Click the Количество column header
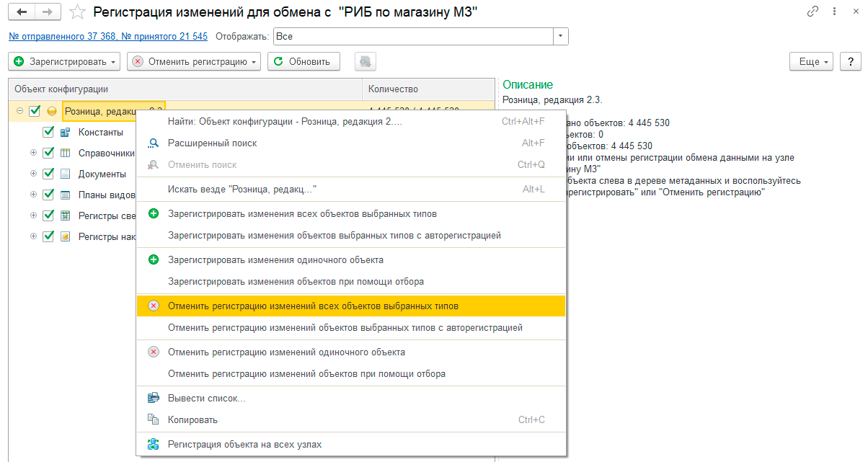Image resolution: width=868 pixels, height=462 pixels. click(x=428, y=89)
